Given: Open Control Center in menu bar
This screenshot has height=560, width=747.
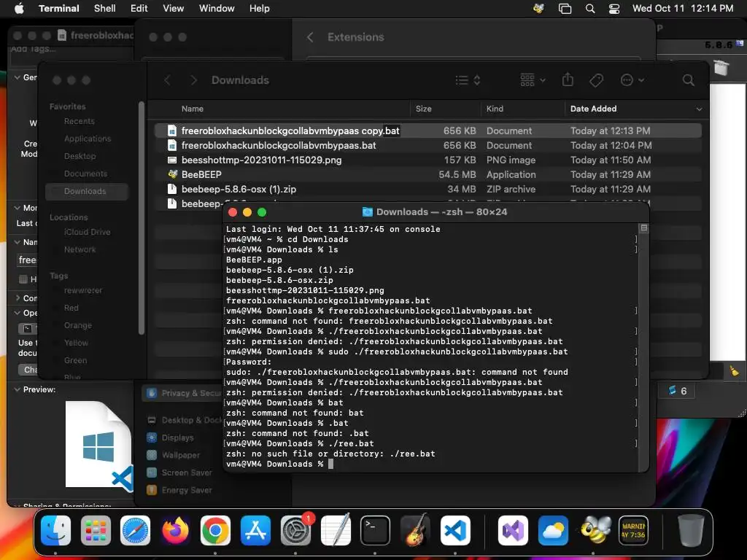Looking at the screenshot, I should pos(614,9).
